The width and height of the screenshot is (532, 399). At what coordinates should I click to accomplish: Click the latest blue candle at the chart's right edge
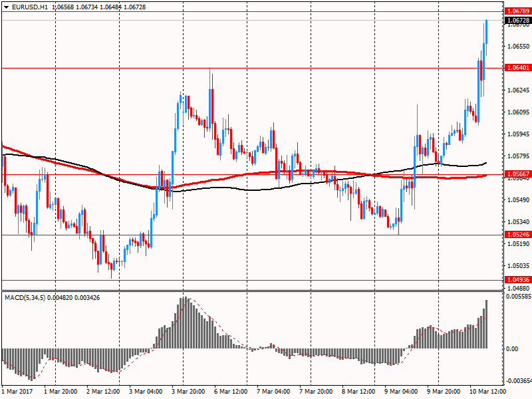pos(487,32)
